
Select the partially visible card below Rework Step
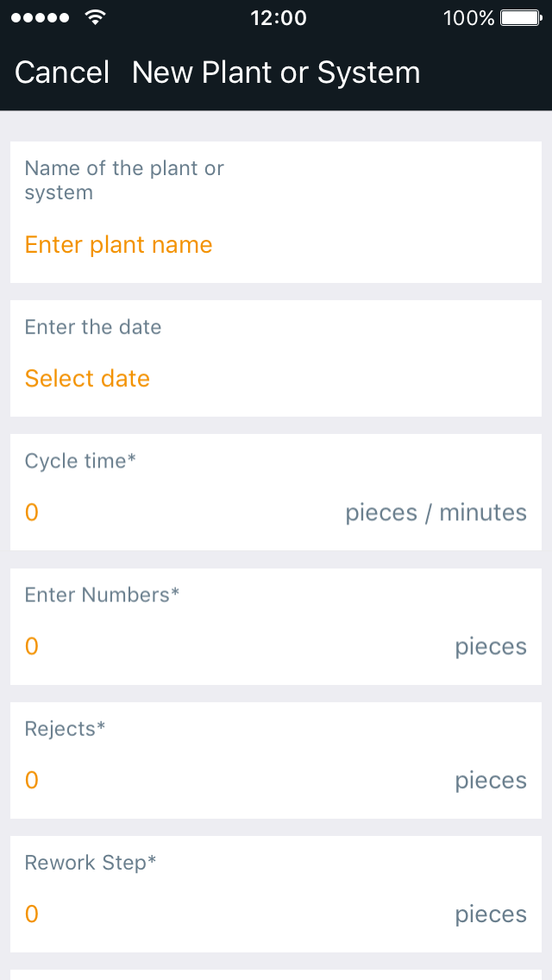tap(276, 975)
